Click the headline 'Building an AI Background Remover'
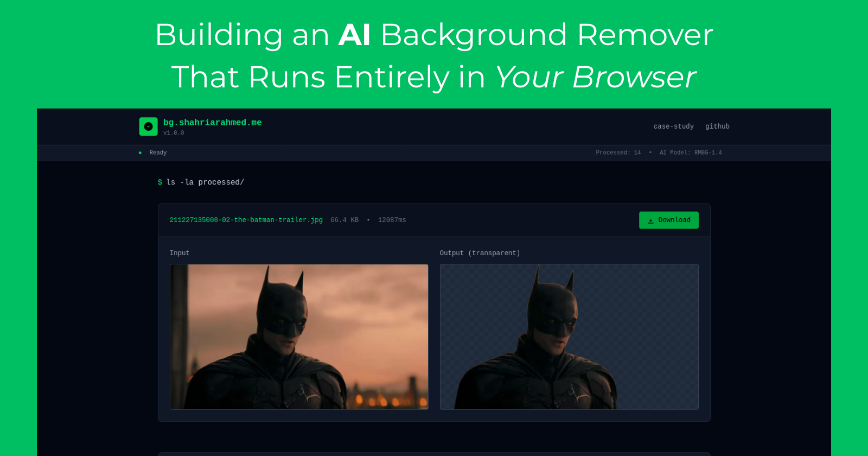 tap(434, 35)
